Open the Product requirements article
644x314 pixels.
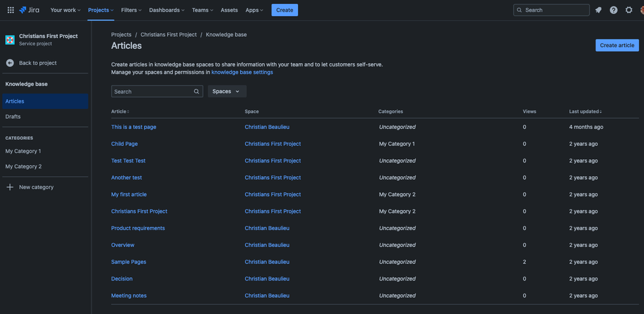coord(138,228)
